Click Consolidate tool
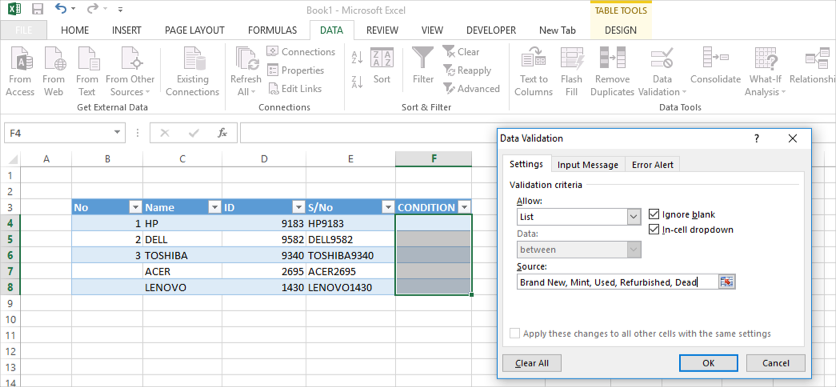The height and width of the screenshot is (387, 836). (x=716, y=66)
